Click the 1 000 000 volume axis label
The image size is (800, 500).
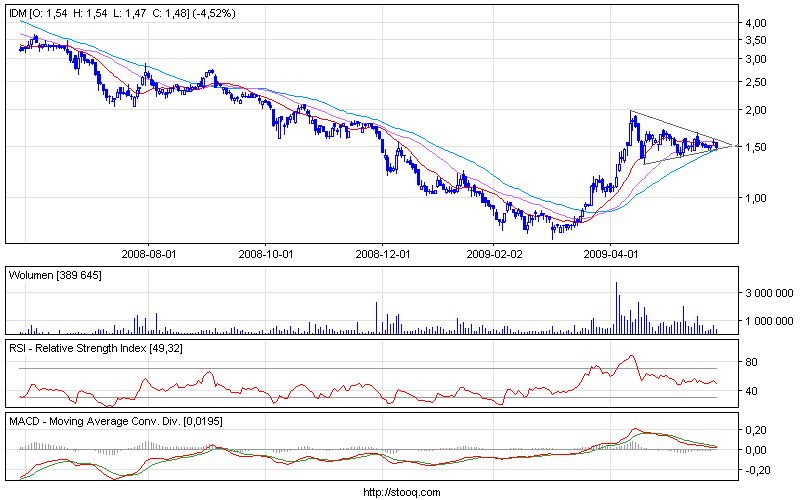click(769, 321)
